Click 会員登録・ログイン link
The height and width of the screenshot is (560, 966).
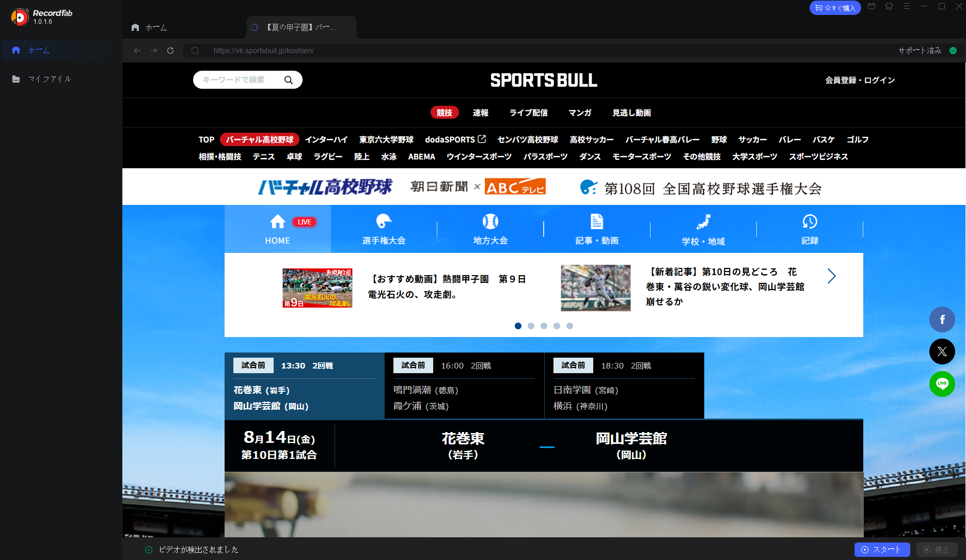[860, 80]
